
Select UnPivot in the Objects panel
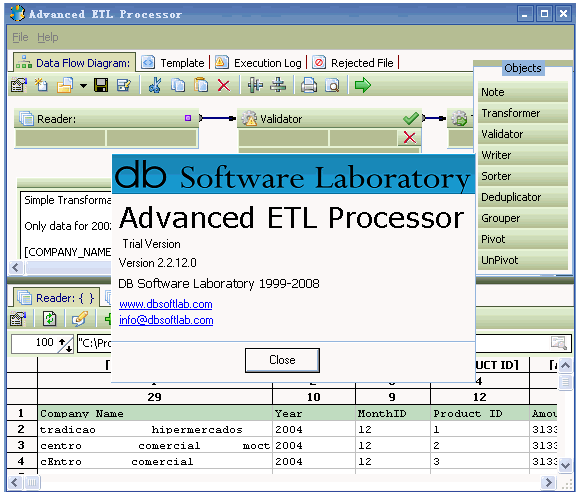[523, 260]
